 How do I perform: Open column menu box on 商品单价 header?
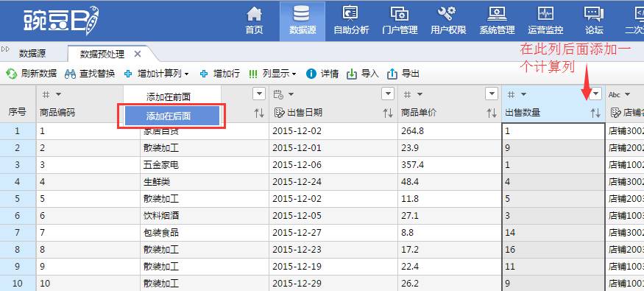[492, 94]
